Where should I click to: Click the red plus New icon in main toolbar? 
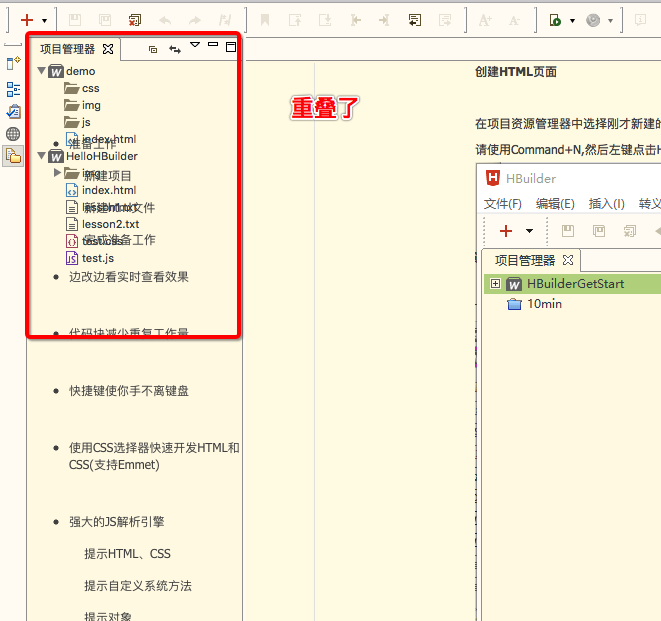(x=27, y=20)
